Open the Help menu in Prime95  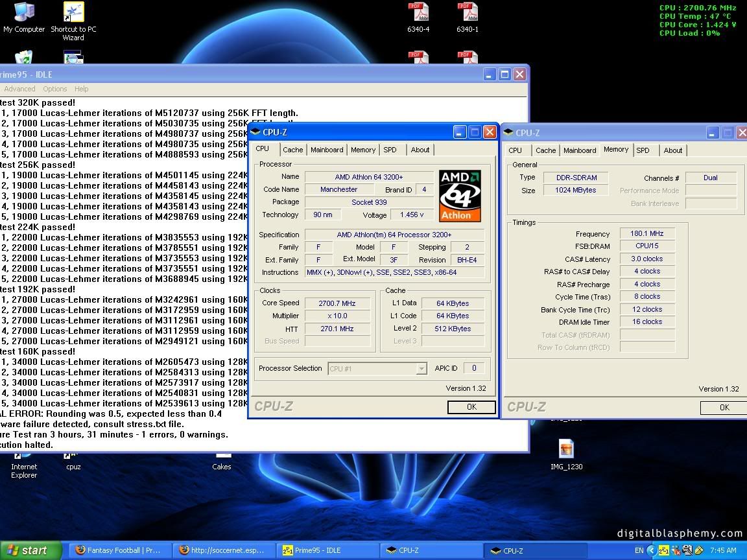click(81, 89)
